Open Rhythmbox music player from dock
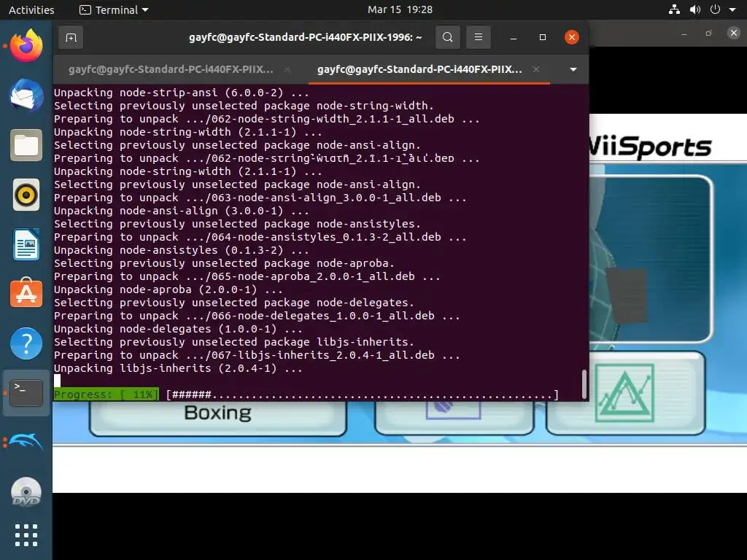747x560 pixels. (26, 195)
